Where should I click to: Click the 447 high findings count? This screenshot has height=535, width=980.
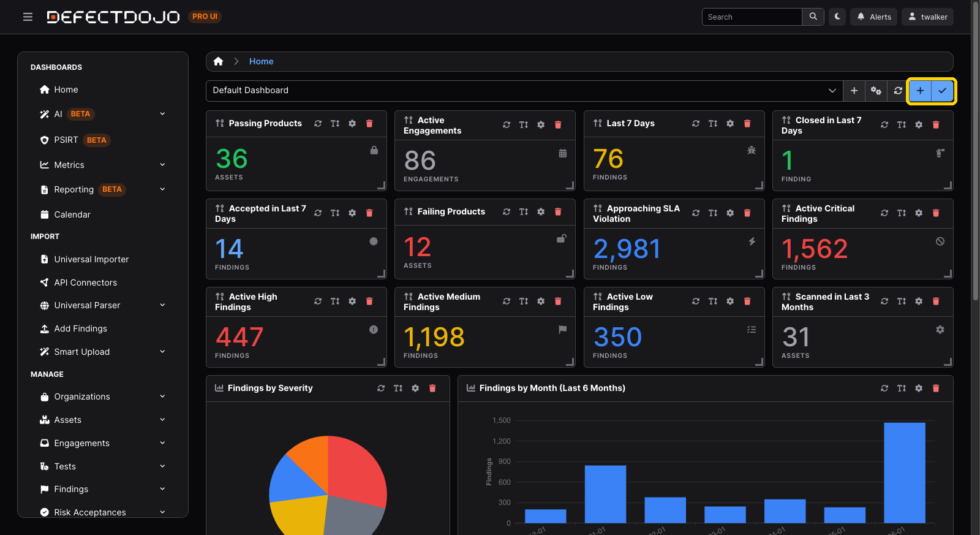(239, 337)
